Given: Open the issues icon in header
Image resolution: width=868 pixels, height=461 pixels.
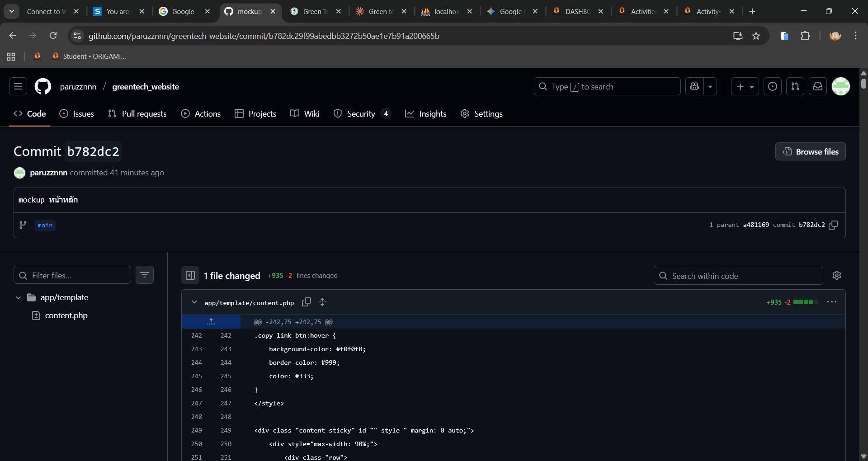Looking at the screenshot, I should point(772,86).
